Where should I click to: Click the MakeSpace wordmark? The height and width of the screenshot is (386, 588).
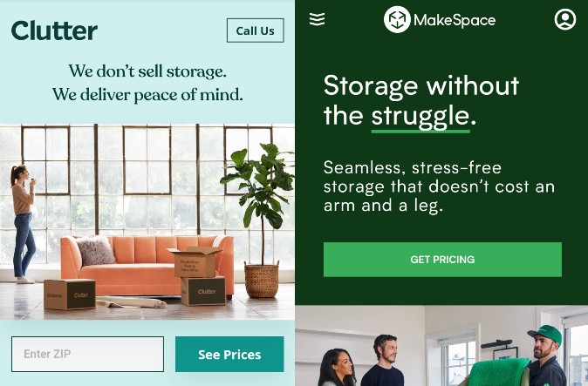pos(455,20)
